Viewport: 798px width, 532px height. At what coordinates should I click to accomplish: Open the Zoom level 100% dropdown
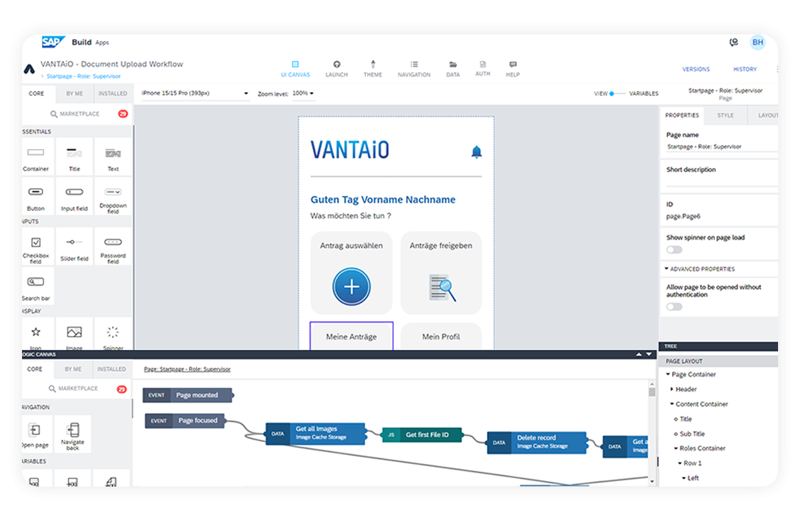[303, 93]
